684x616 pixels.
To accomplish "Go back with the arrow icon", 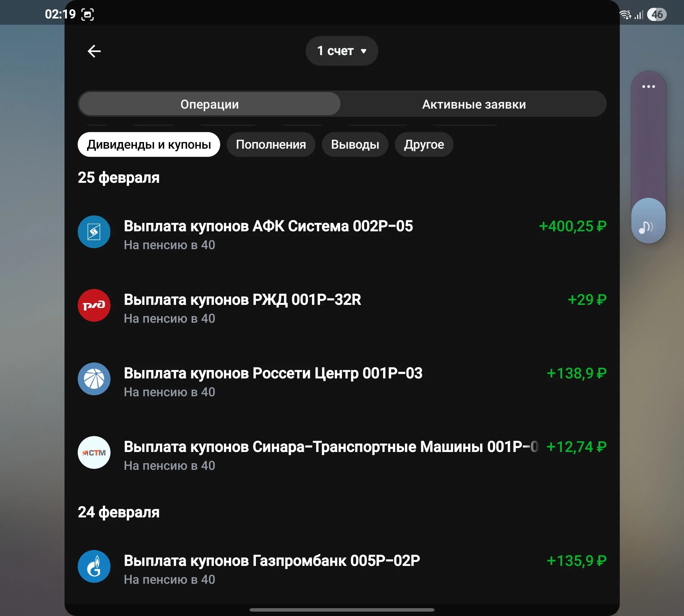I will pyautogui.click(x=94, y=51).
